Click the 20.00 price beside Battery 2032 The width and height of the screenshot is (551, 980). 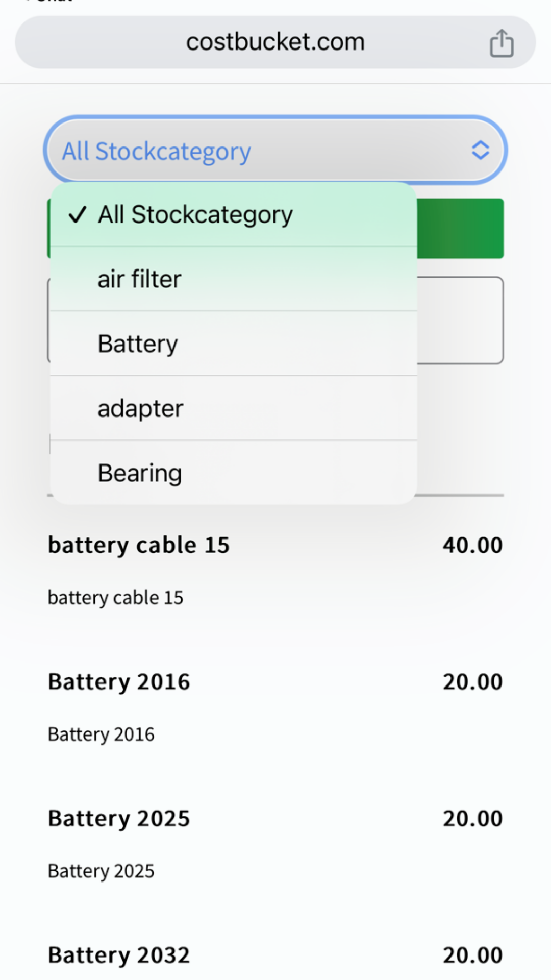[x=472, y=955]
